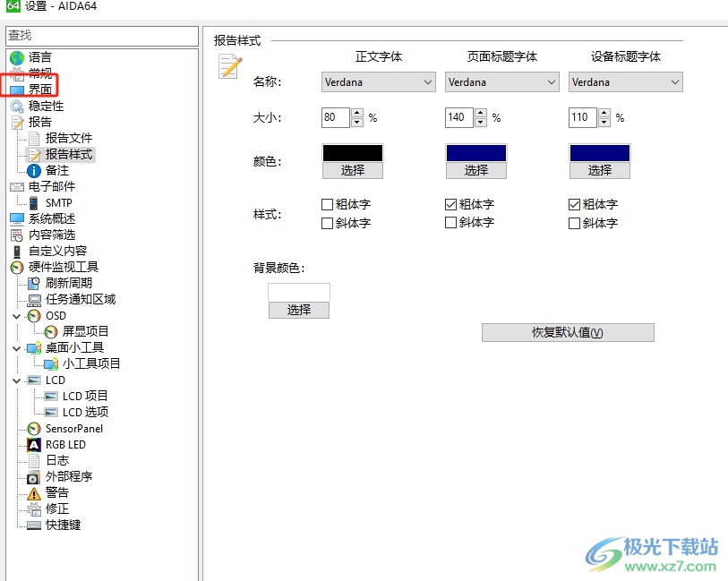This screenshot has height=581, width=728.
Task: Click the monitor icon beside 系统概述
Action: click(x=17, y=218)
